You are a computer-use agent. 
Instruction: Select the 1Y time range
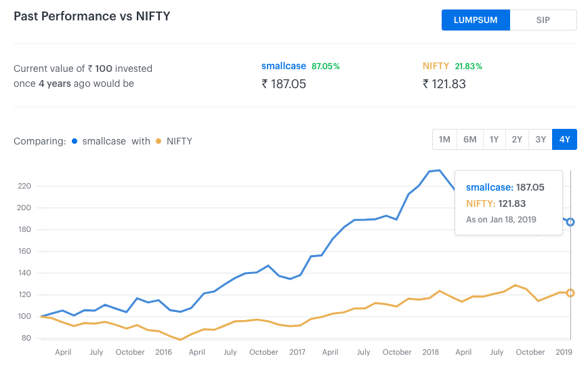(x=495, y=139)
